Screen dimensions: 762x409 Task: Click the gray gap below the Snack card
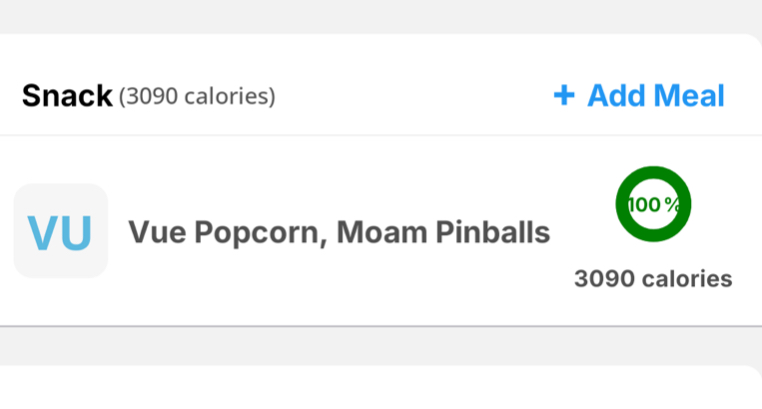380,345
